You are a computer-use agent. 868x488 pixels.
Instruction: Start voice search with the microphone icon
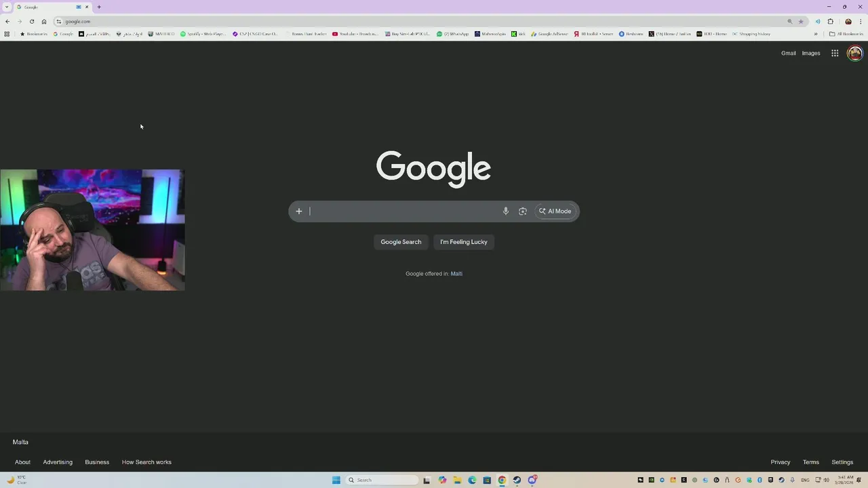505,211
